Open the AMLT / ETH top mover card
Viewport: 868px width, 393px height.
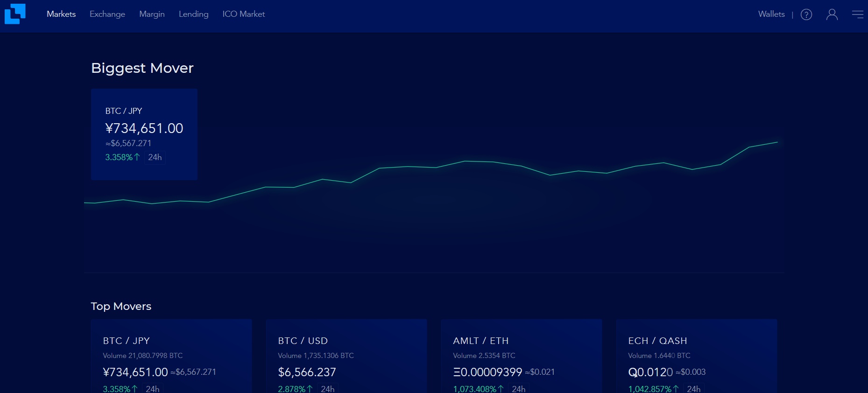tap(522, 356)
